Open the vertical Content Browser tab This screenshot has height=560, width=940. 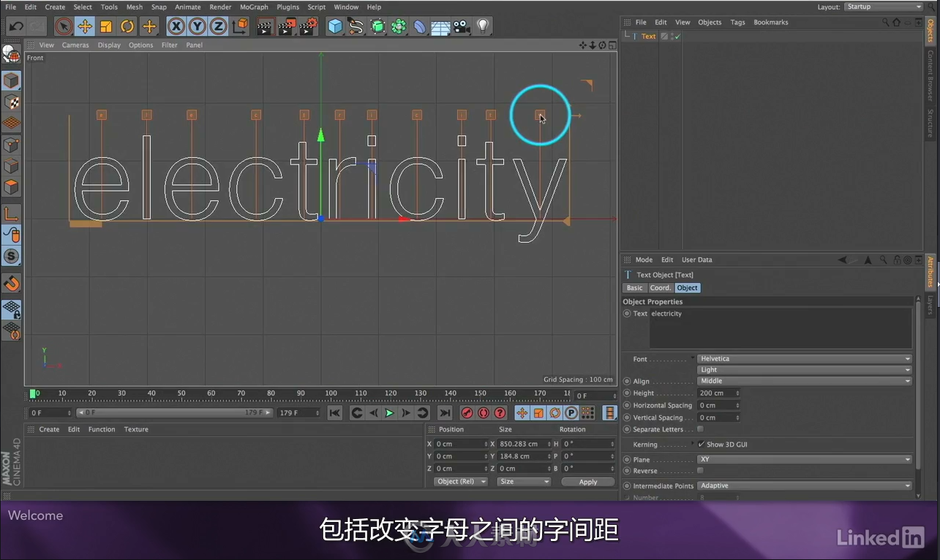(930, 76)
